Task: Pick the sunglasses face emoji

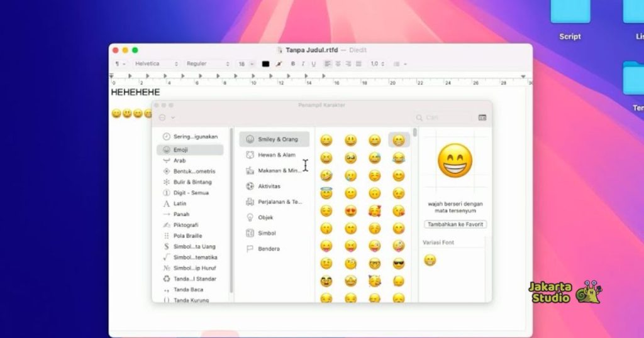Action: pos(398,264)
